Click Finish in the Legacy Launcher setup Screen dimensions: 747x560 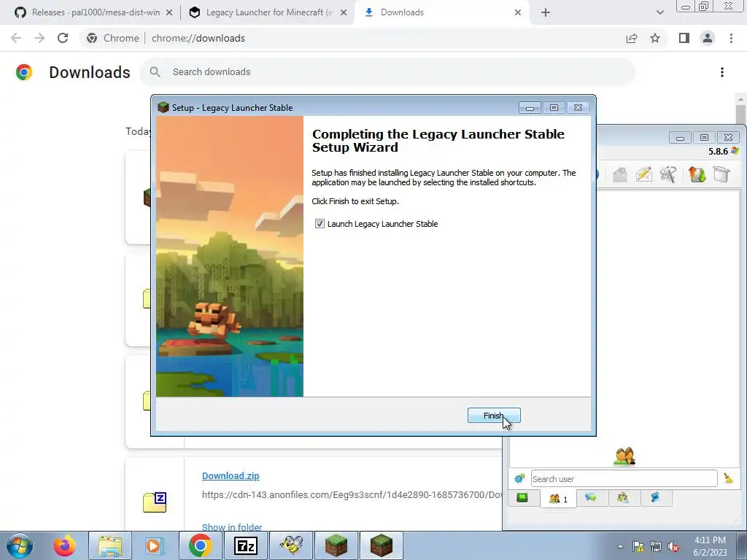[494, 415]
